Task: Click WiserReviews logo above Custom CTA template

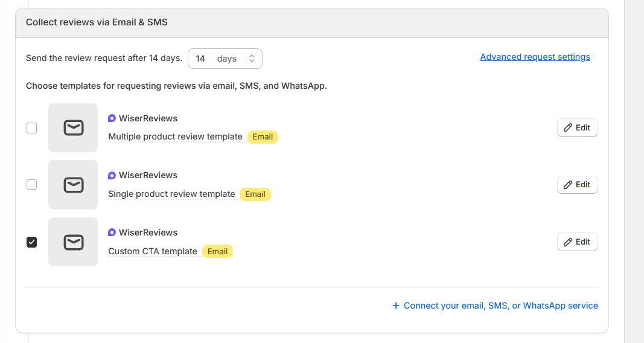Action: [112, 232]
